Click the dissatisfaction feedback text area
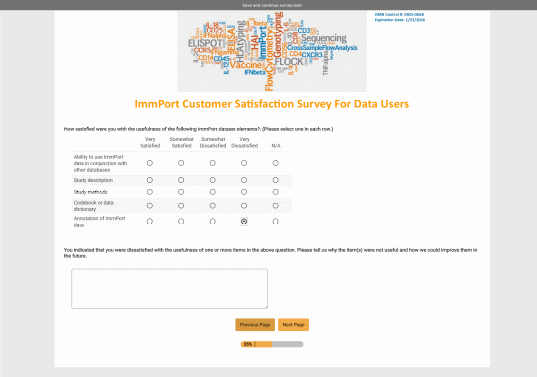537x377 pixels. click(170, 289)
